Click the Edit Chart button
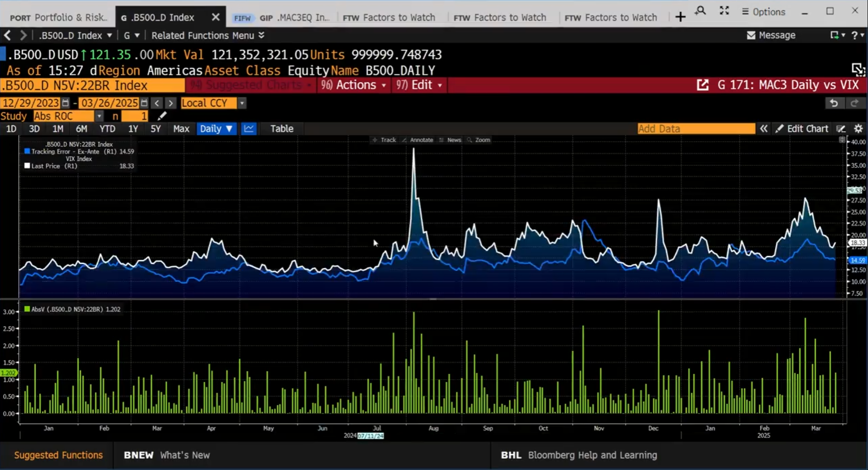Viewport: 868px width, 470px height. coord(802,129)
